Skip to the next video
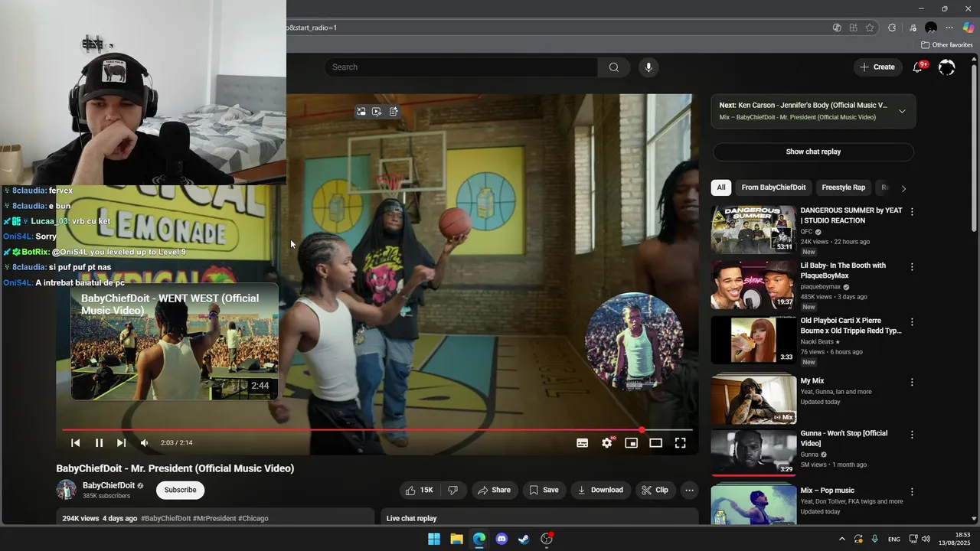Viewport: 980px width, 551px height. tap(121, 443)
